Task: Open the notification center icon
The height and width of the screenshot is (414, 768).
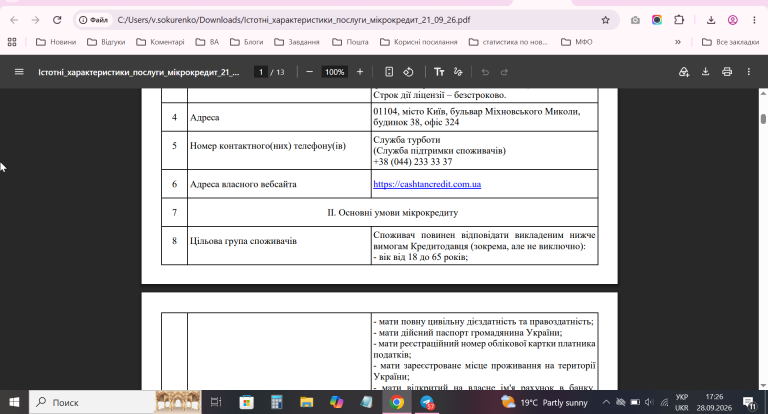Action: pyautogui.click(x=749, y=402)
